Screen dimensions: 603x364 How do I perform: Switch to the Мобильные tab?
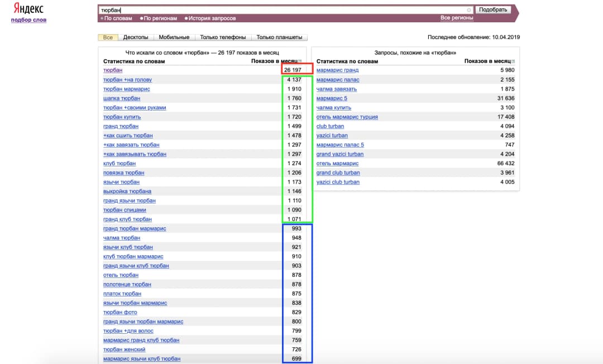[174, 37]
